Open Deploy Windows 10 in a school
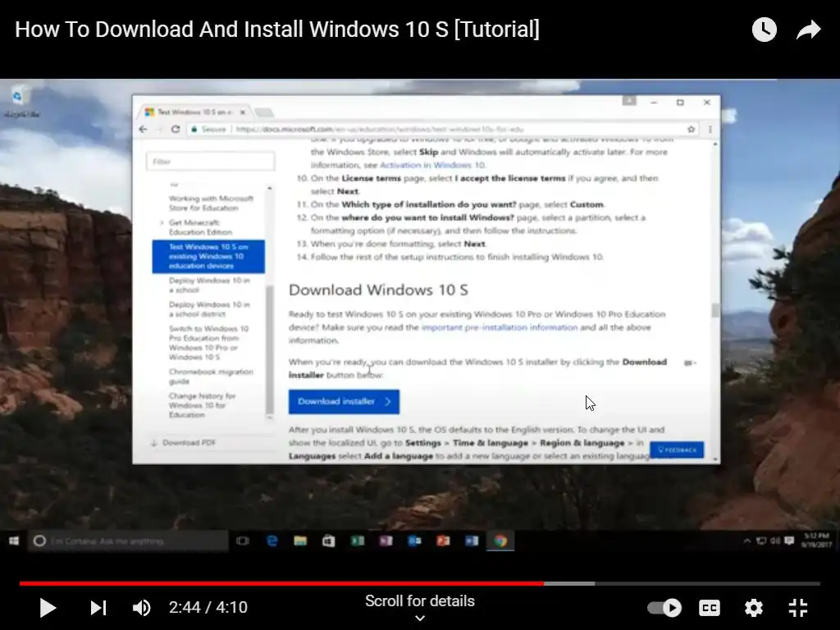840x630 pixels. coord(209,285)
